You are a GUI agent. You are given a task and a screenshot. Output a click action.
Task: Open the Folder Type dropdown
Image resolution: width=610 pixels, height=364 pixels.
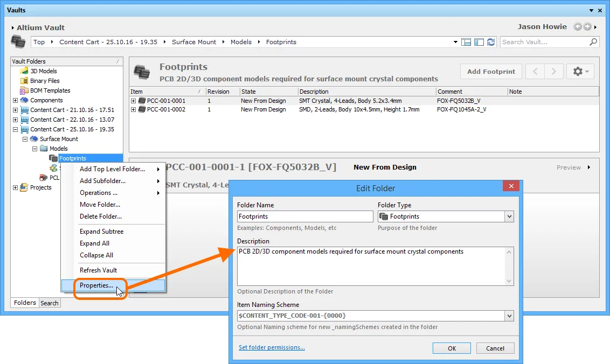509,216
